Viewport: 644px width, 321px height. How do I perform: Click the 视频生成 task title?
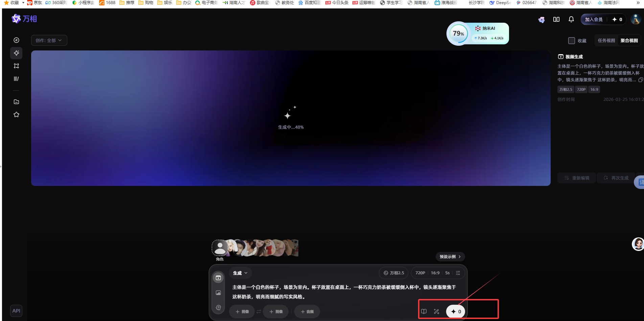[x=574, y=57]
